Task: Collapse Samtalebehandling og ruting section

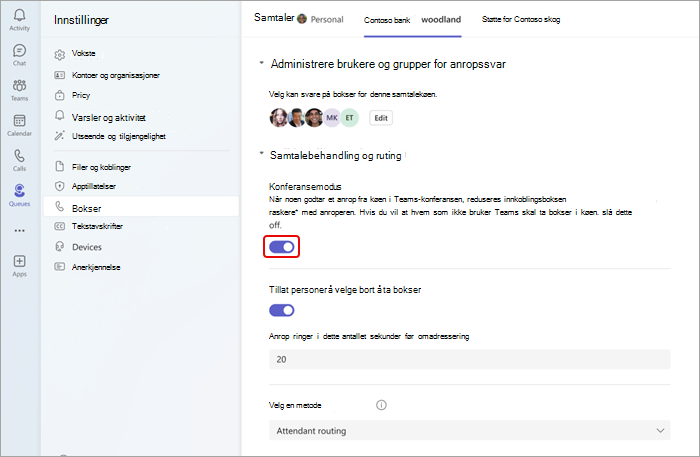Action: [x=262, y=154]
